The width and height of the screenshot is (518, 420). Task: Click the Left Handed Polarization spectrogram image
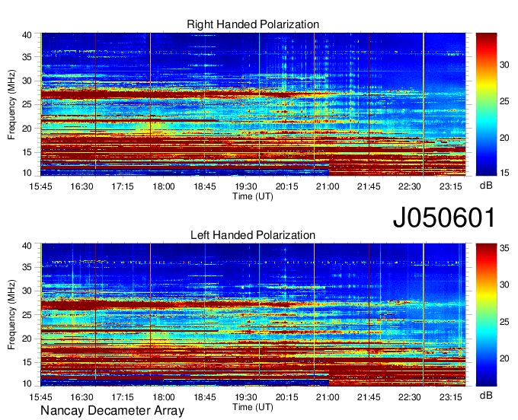pos(253,315)
